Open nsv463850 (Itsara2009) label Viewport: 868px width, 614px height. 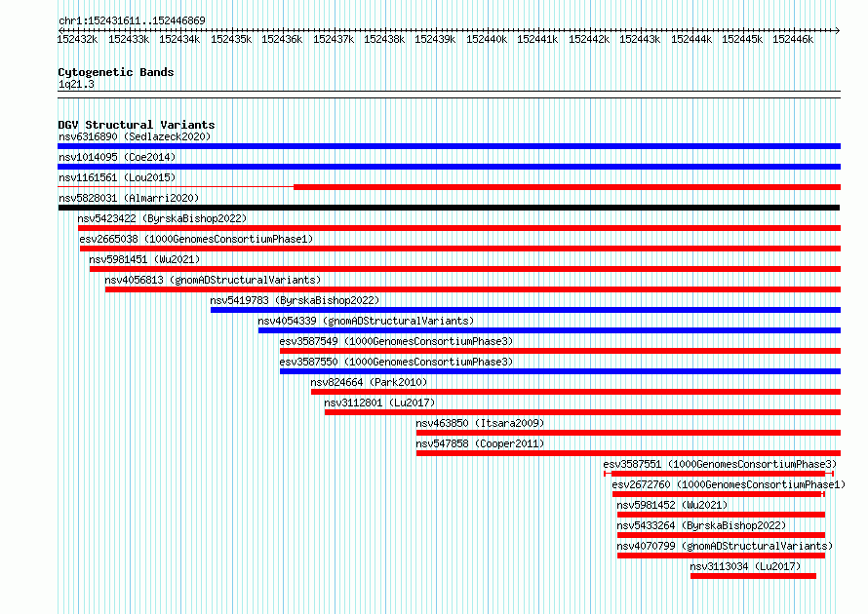[x=480, y=423]
